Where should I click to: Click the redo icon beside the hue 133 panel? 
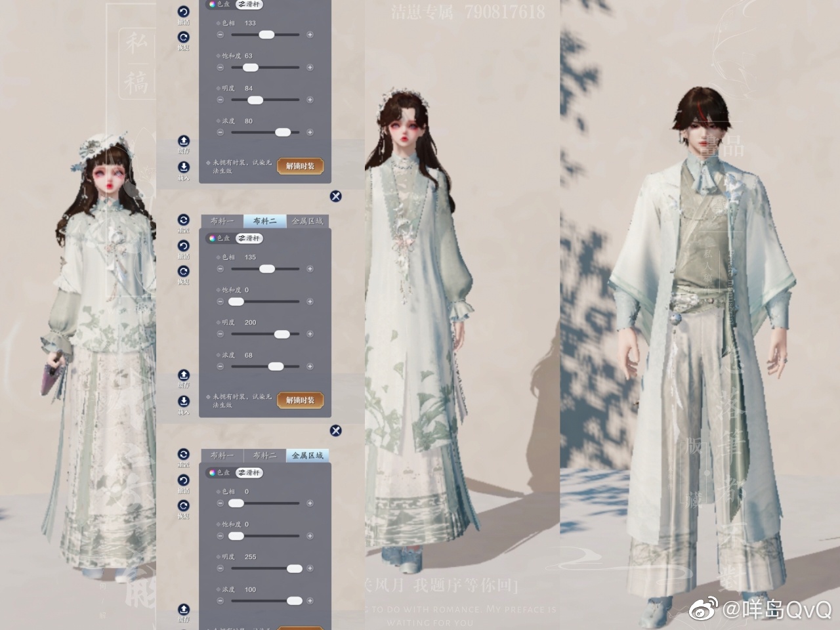pyautogui.click(x=184, y=37)
